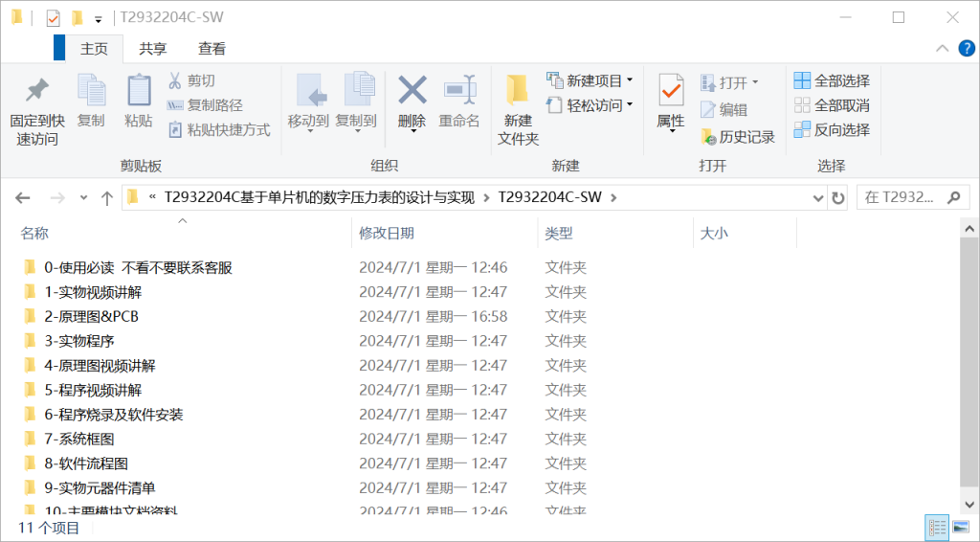Select folder 1-实物视频讲解
Screen dimensions: 980x542
[93, 292]
